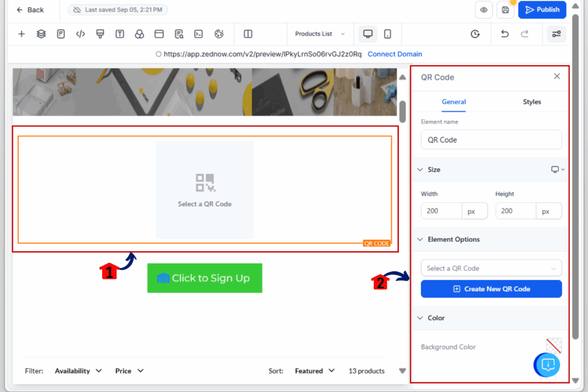
Task: Click the brush styling tool icon
Action: coord(100,34)
